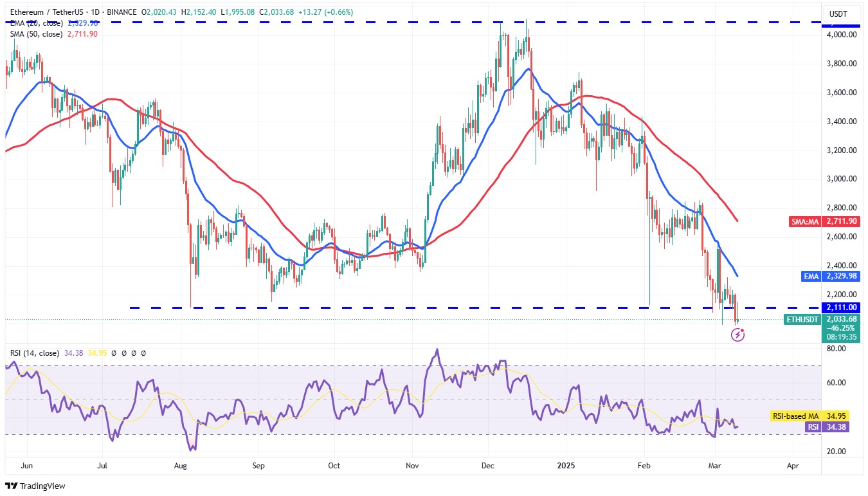The image size is (868, 496).
Task: Click the 2025 label on time axis
Action: 566,464
